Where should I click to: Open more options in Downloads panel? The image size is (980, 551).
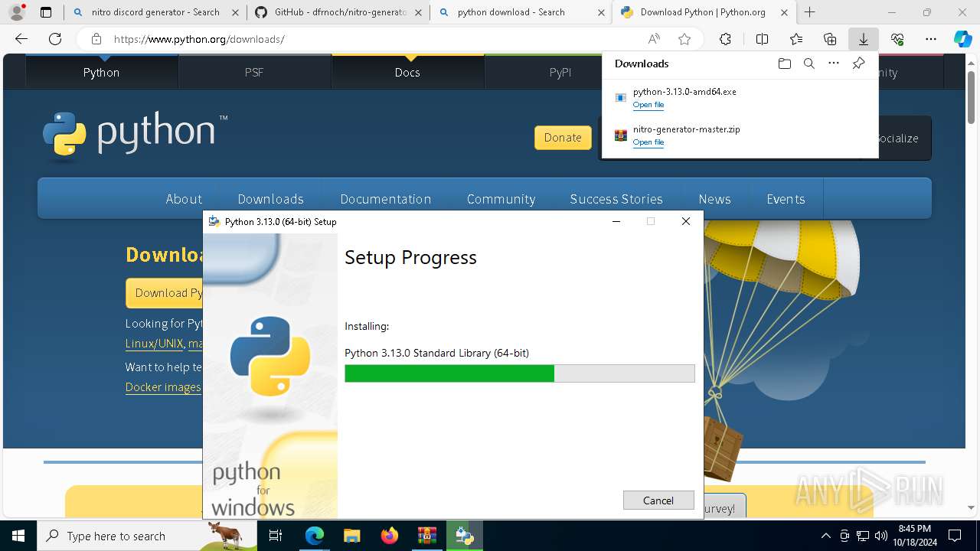[x=834, y=64]
